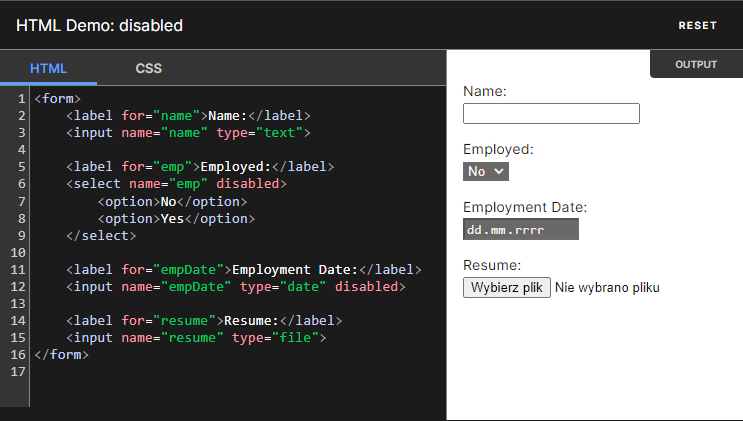Place cursor on opening <form> tag line
This screenshot has width=743, height=421.
[x=57, y=99]
